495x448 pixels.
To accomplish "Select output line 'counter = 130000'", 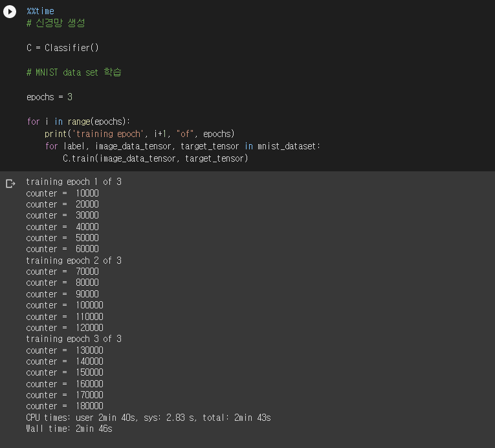I will [x=65, y=350].
